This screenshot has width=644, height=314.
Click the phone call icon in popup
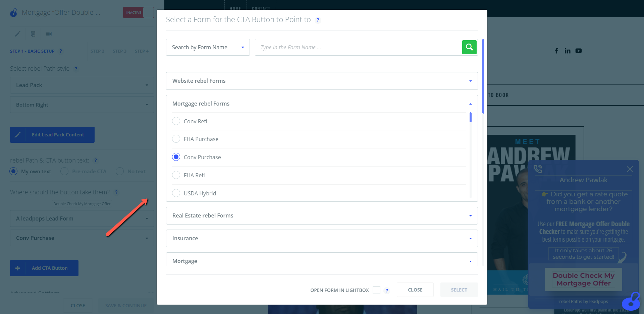pos(538,169)
